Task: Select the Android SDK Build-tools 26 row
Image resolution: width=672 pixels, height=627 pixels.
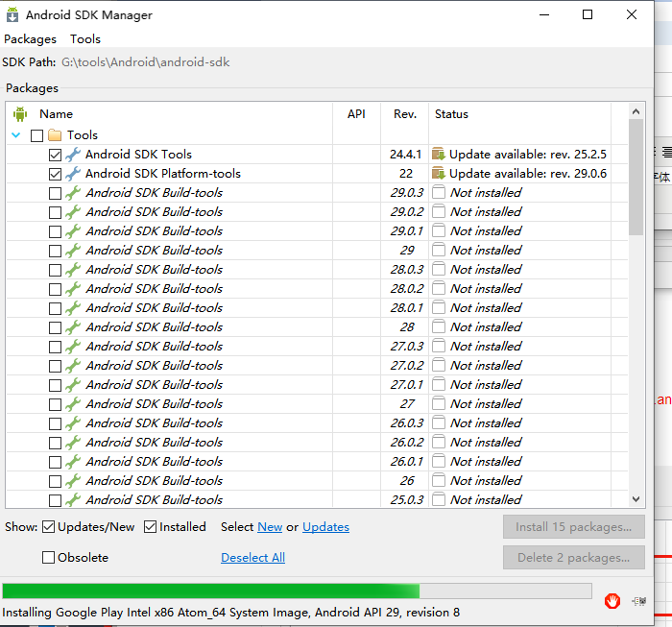Action: [317, 481]
